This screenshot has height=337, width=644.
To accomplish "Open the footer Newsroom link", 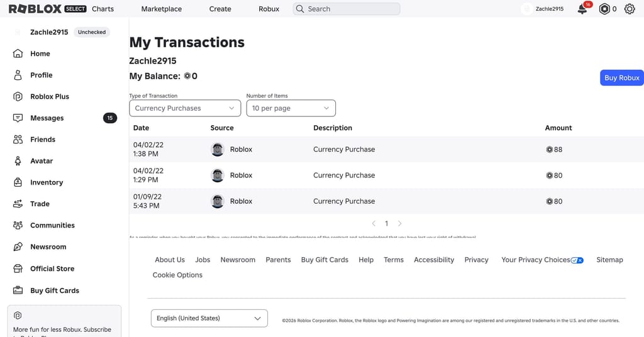I will pyautogui.click(x=238, y=260).
